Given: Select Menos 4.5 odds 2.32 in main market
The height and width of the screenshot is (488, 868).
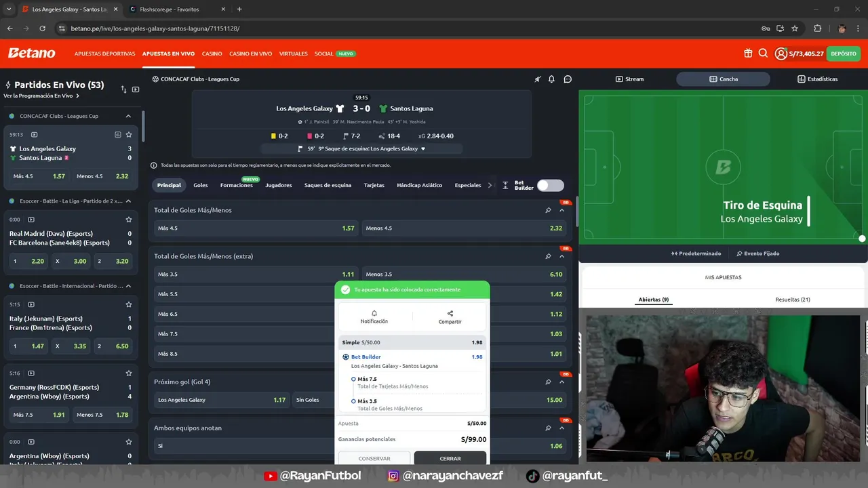Looking at the screenshot, I should click(464, 228).
